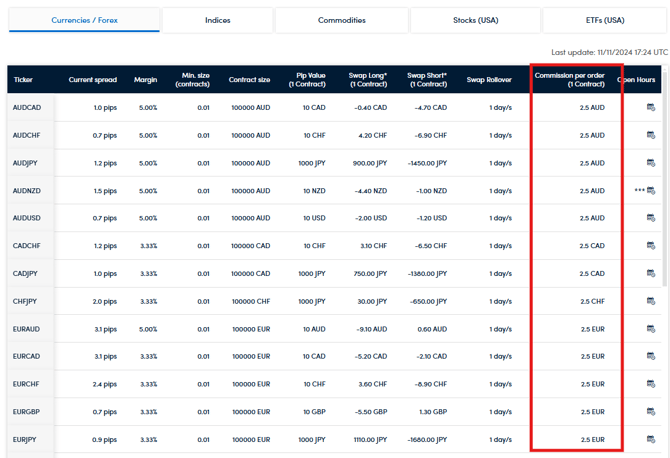Go to the ETFs (USA) tab

[605, 20]
